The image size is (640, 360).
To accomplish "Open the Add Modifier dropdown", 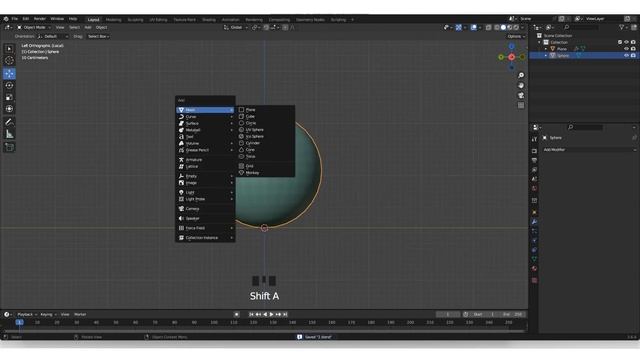I will tap(589, 150).
